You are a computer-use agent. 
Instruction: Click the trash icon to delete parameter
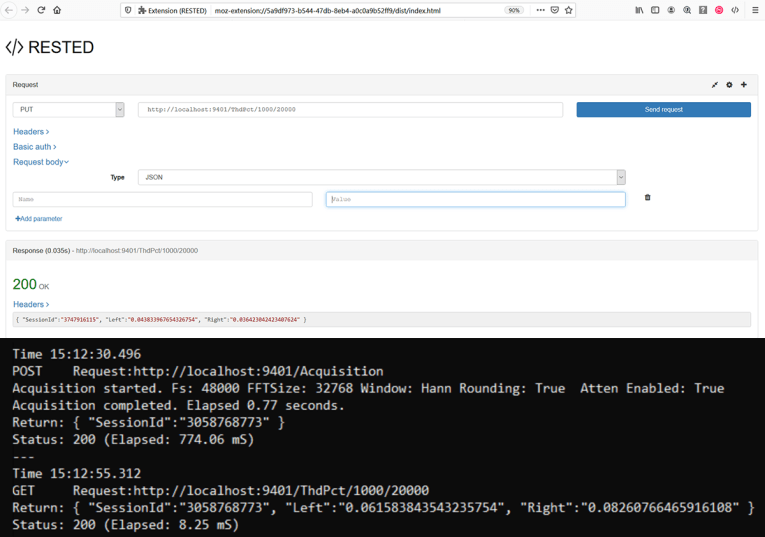[x=647, y=198]
